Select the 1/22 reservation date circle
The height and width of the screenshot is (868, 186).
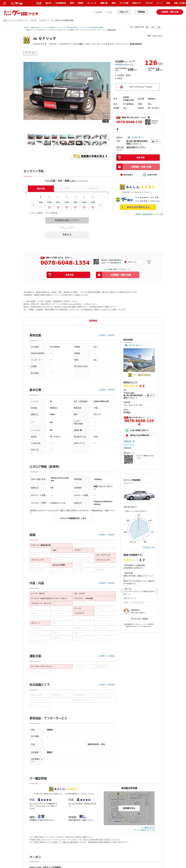(x=66, y=207)
